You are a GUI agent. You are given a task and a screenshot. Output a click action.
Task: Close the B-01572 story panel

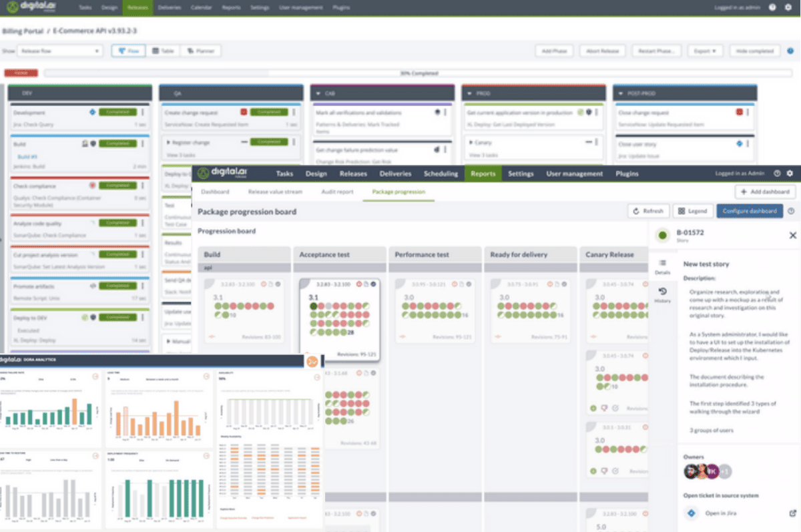[x=792, y=235]
